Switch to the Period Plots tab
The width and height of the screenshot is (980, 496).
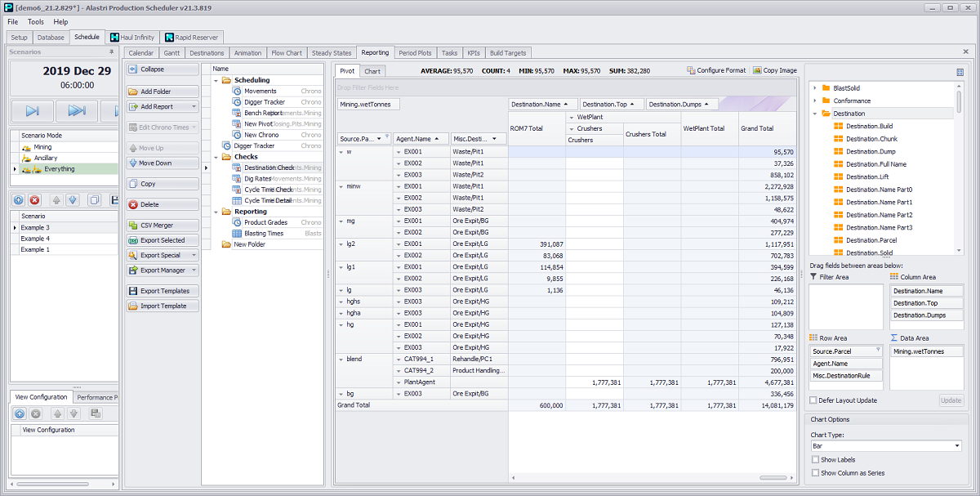415,53
